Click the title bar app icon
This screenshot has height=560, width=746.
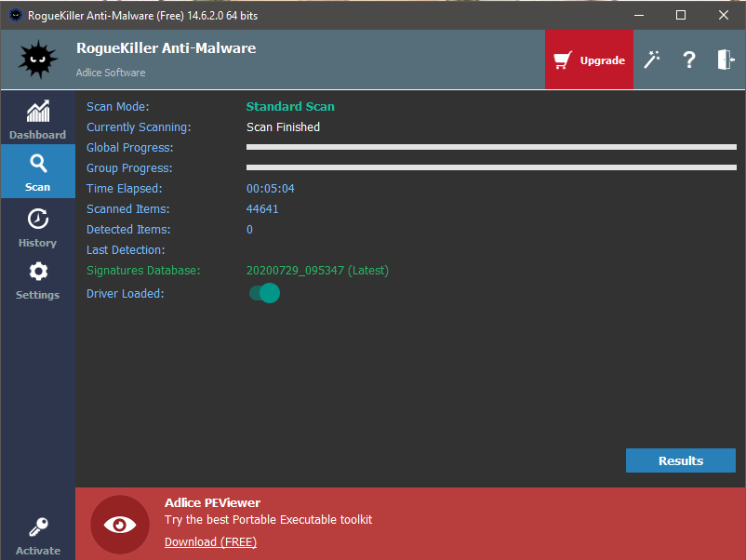coord(16,15)
